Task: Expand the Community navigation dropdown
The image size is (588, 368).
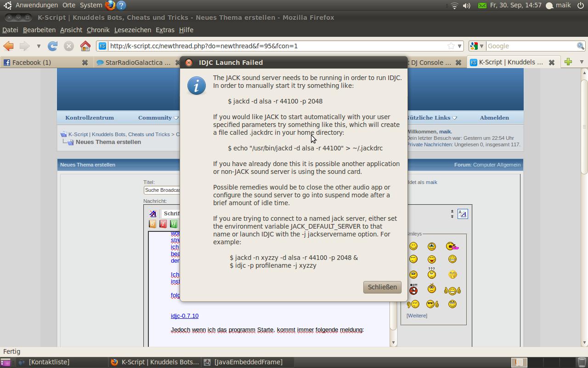Action: pos(158,118)
